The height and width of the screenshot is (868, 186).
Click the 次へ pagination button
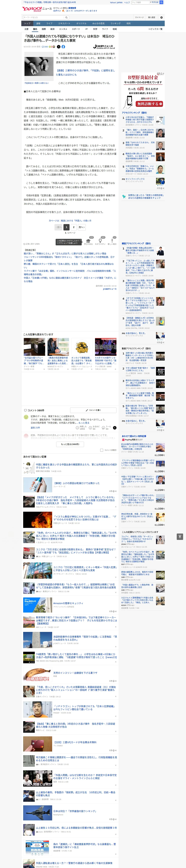(x=81, y=227)
